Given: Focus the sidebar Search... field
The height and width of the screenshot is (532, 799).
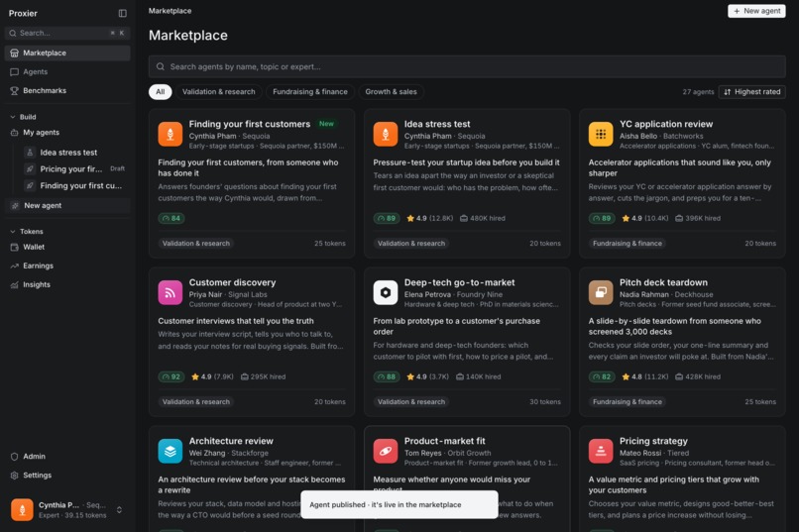Looking at the screenshot, I should 67,33.
